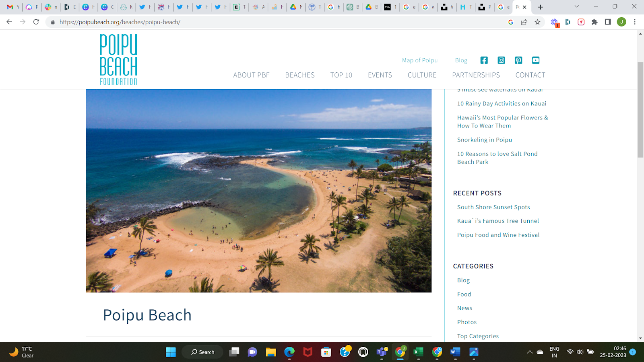Open the Facebook social icon

click(x=484, y=60)
